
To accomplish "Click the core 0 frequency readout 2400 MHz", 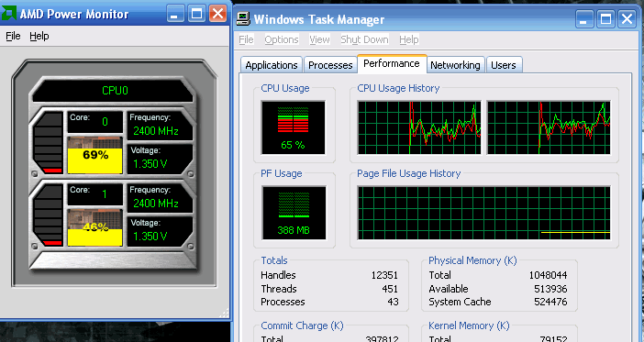I will [160, 126].
